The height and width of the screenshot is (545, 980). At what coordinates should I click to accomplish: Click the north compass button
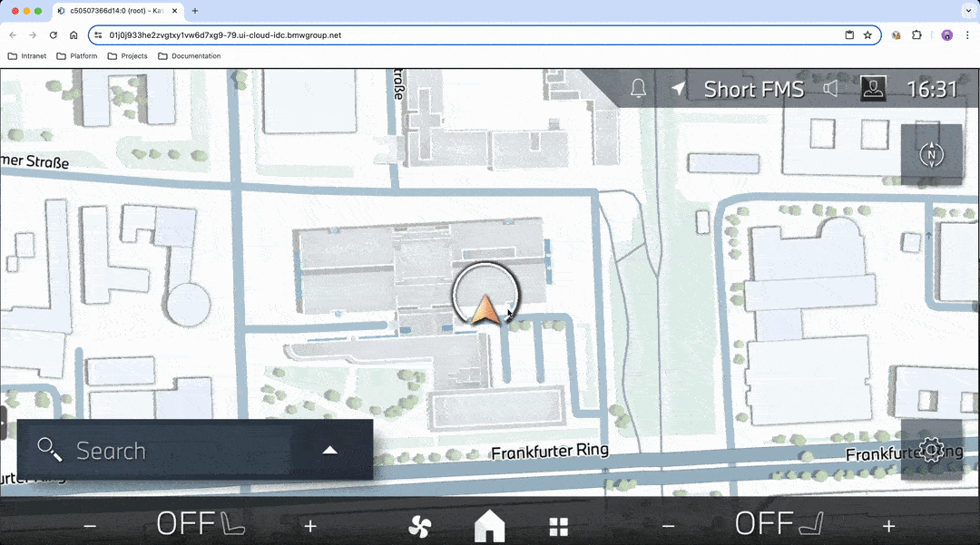point(931,155)
